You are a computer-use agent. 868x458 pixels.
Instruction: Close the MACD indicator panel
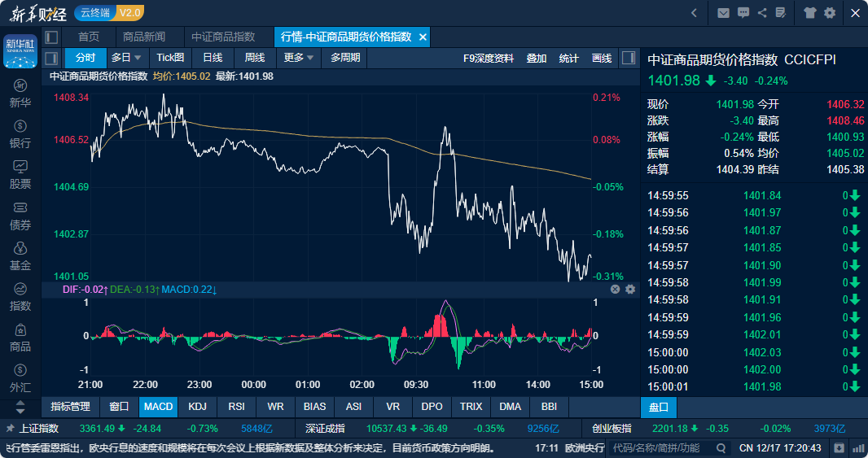tap(616, 290)
